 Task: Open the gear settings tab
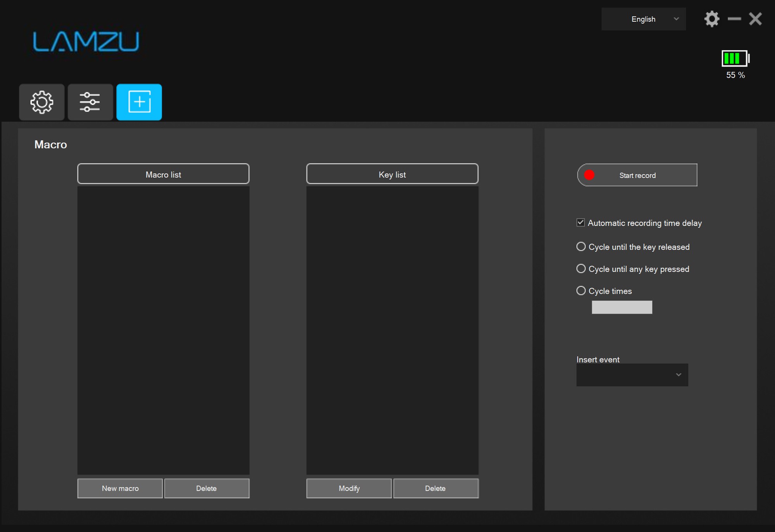(x=42, y=102)
